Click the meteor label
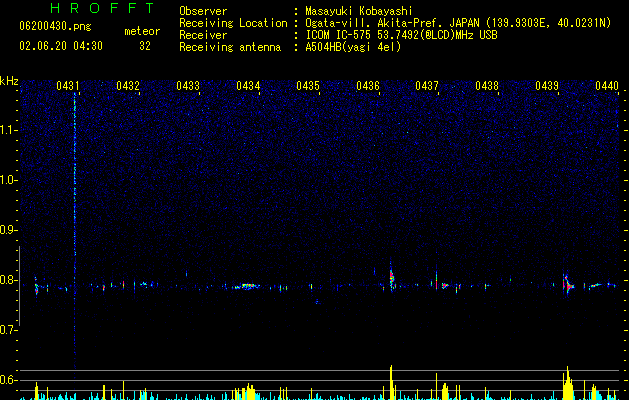 click(142, 31)
